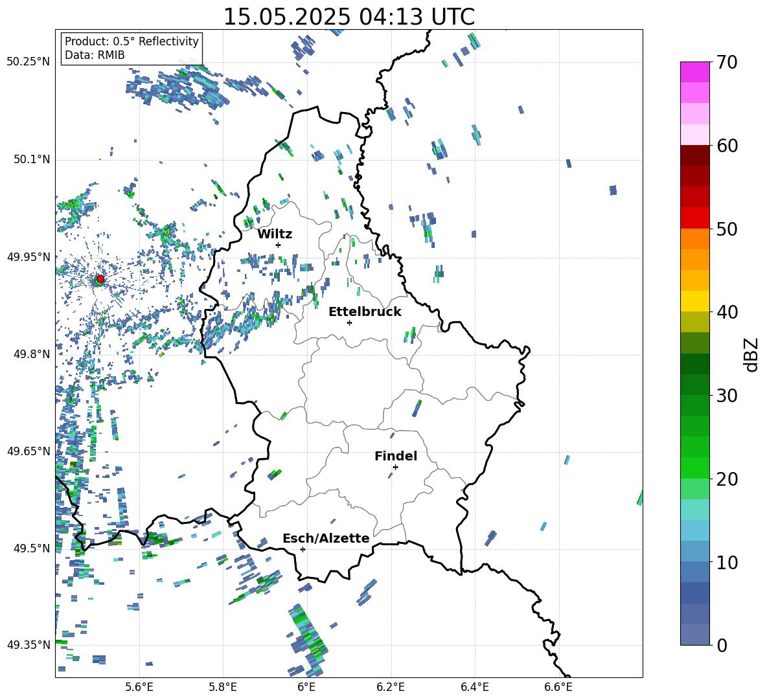Screen dimensions: 767x700
Task: Click the 70 tick label on colorbar
Action: click(x=727, y=63)
